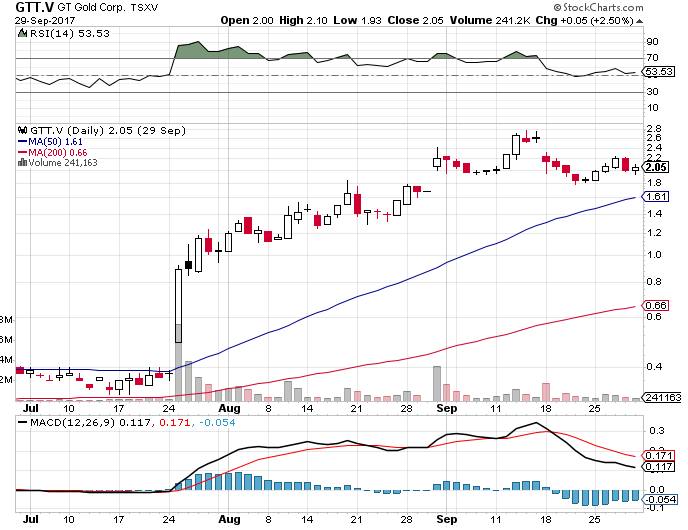Click the 241163 volume axis tag
Screen dimensions: 688x530
pyautogui.click(x=662, y=398)
